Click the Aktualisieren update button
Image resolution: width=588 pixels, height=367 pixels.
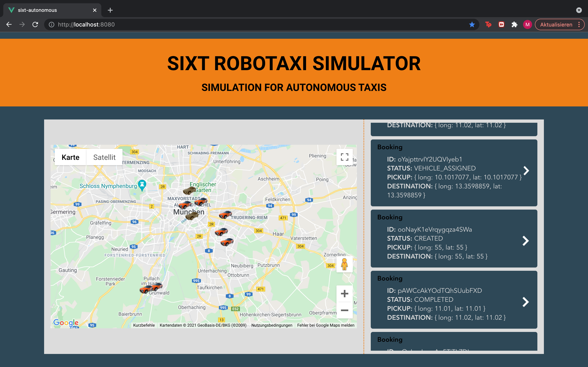pos(556,24)
